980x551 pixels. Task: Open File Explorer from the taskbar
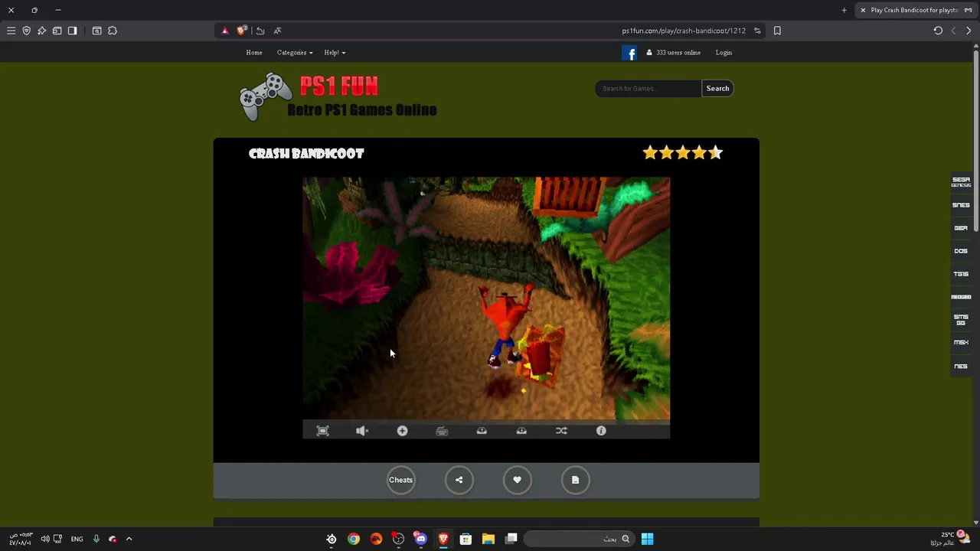488,539
